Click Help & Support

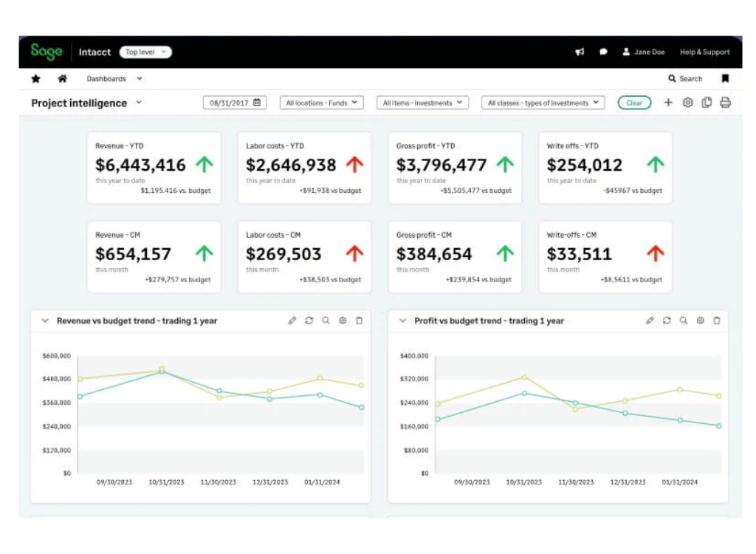[704, 52]
